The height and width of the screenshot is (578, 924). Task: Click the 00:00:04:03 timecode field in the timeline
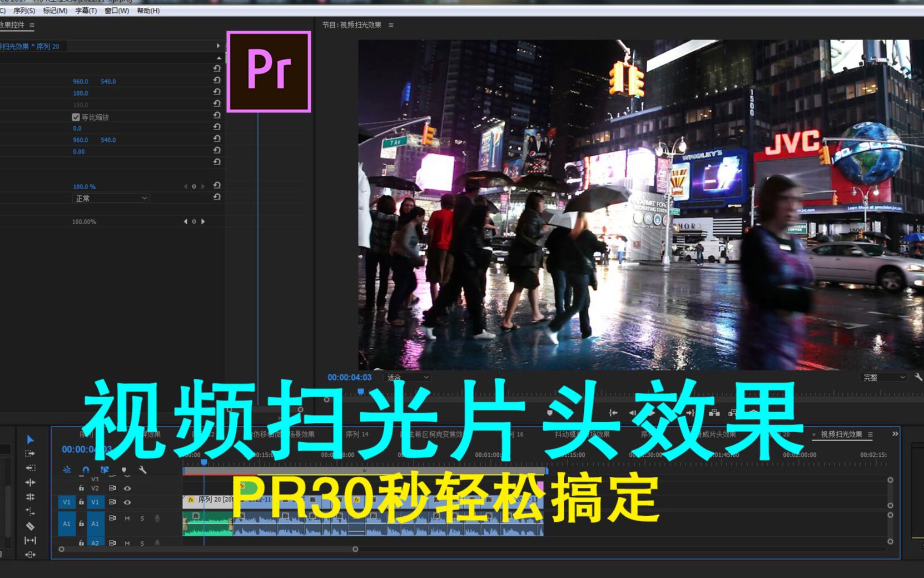pos(85,449)
